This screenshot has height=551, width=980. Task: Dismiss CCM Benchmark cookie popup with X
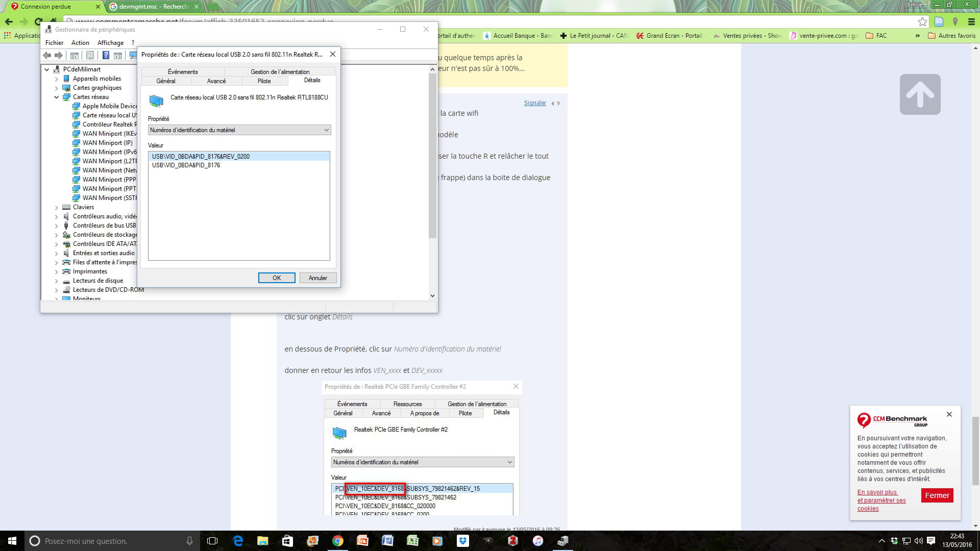click(x=949, y=414)
